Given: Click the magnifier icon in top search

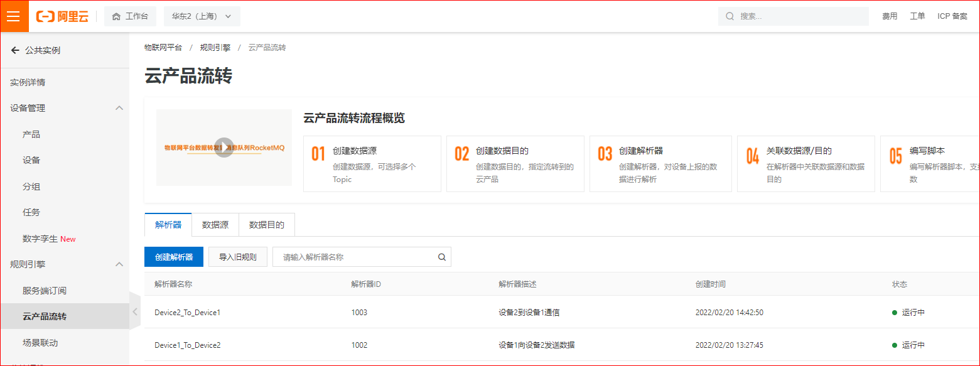Looking at the screenshot, I should tap(730, 16).
